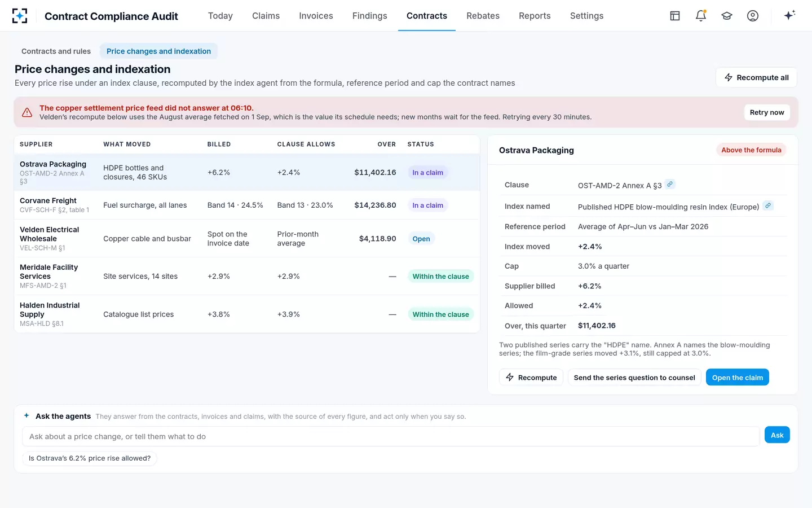Select the Corvane Freight supplier row

tap(247, 205)
